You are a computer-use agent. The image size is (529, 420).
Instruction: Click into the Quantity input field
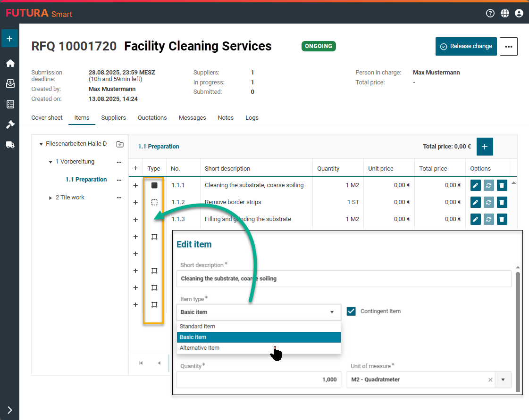[259, 379]
